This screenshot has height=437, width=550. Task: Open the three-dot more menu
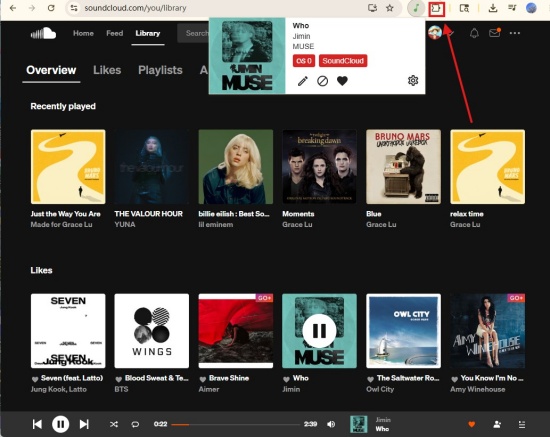[515, 33]
